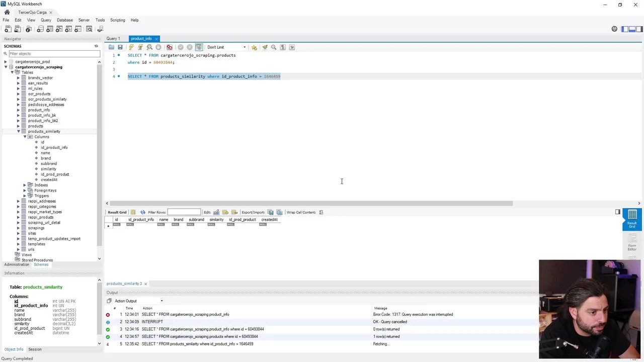Toggle word wrapping in editor

tap(292, 47)
